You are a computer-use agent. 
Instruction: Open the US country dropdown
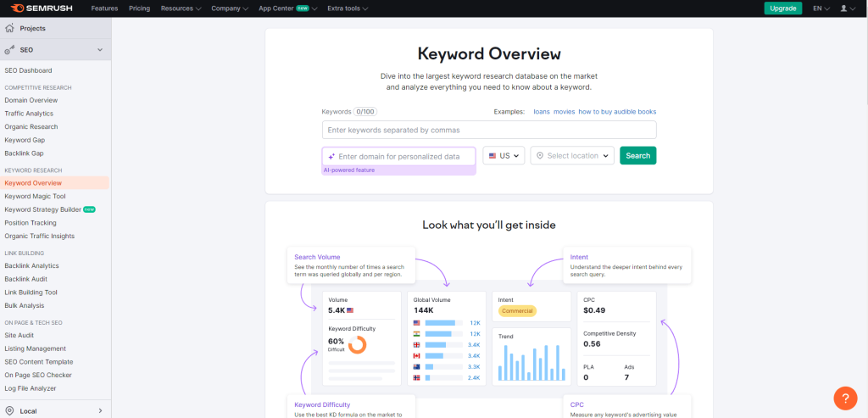point(504,155)
